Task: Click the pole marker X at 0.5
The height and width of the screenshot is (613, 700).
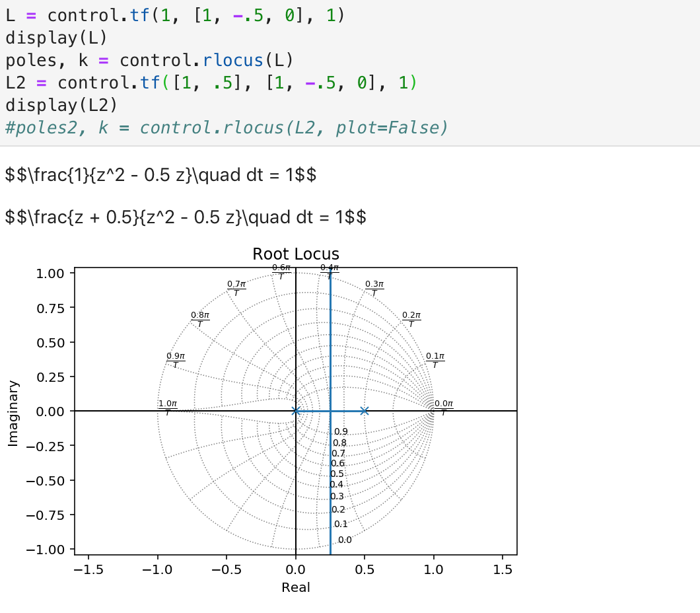Action: pos(365,411)
